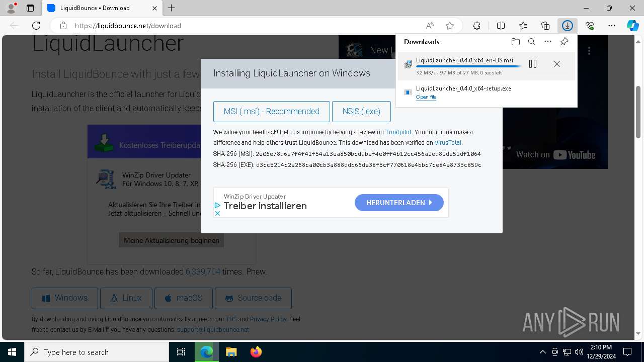Screen dimensions: 644x362
Task: Open the Copilot sidebar
Action: pos(632,26)
